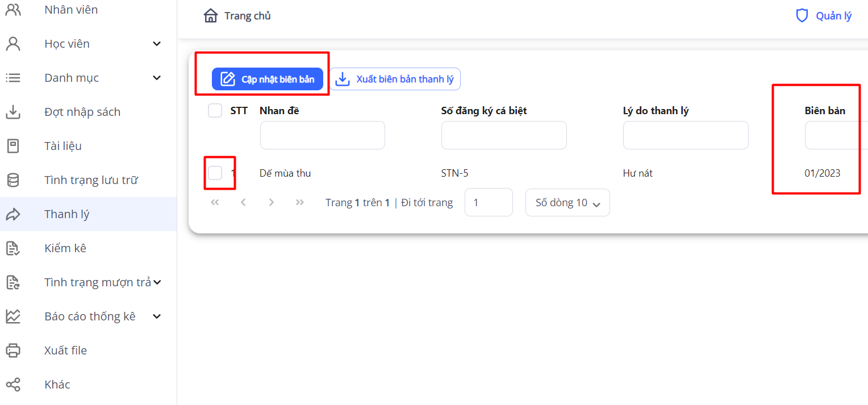This screenshot has width=868, height=405.
Task: Open the Nhân viên menu item
Action: coord(71,10)
